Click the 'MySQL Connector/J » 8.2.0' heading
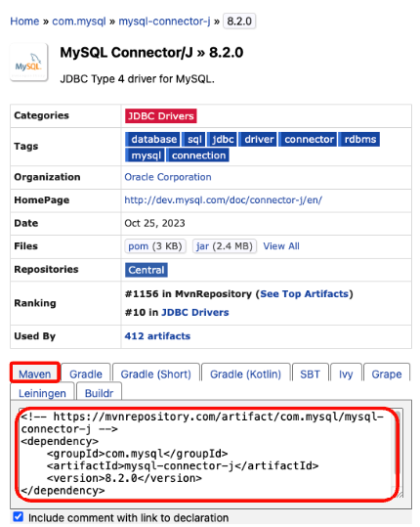 pyautogui.click(x=151, y=53)
